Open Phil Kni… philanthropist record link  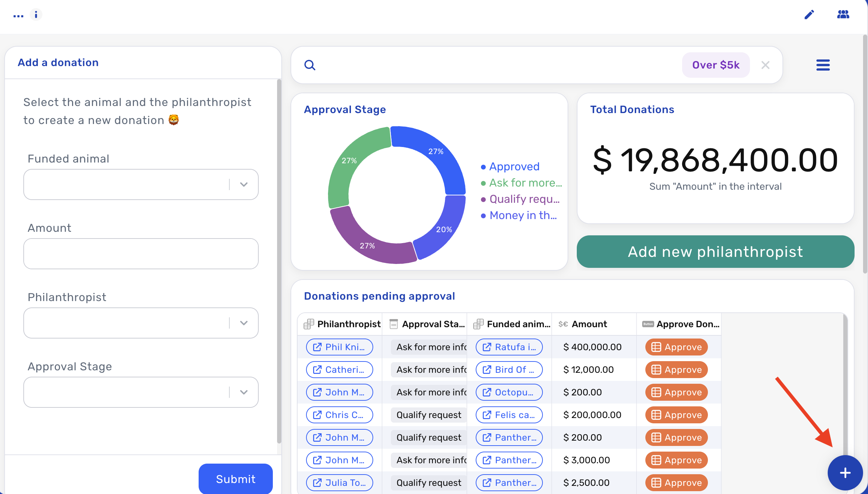[339, 347]
